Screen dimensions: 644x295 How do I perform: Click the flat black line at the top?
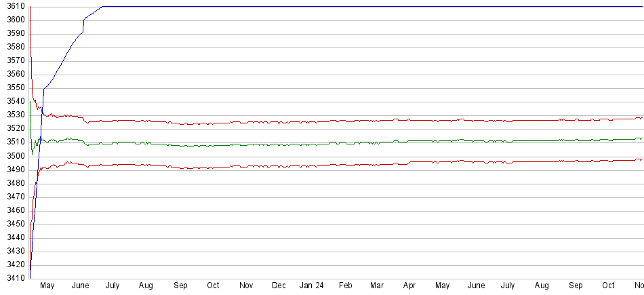[x=339, y=7]
